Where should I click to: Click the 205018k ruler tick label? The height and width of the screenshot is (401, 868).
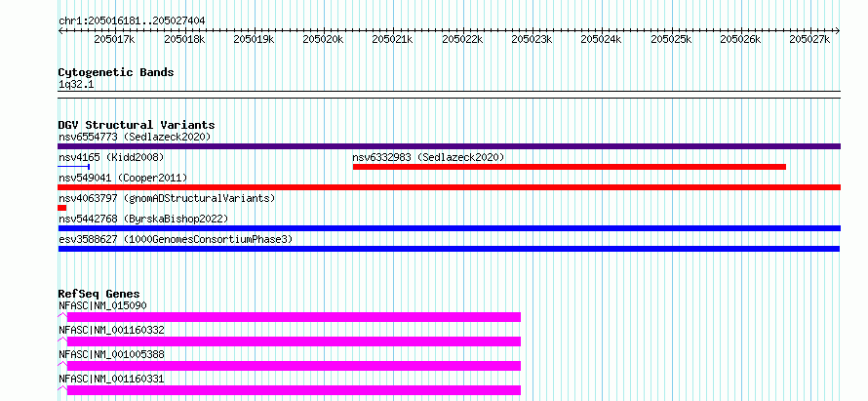tap(184, 39)
